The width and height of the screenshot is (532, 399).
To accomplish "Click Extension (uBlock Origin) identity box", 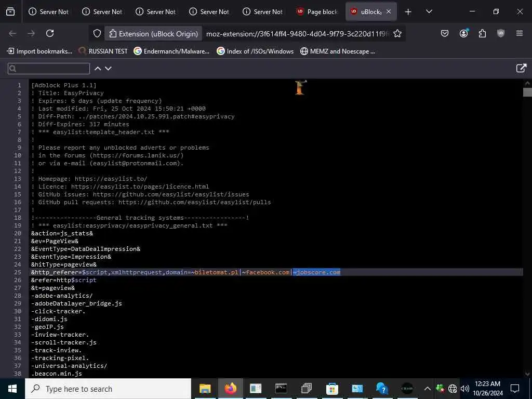I will [x=153, y=34].
